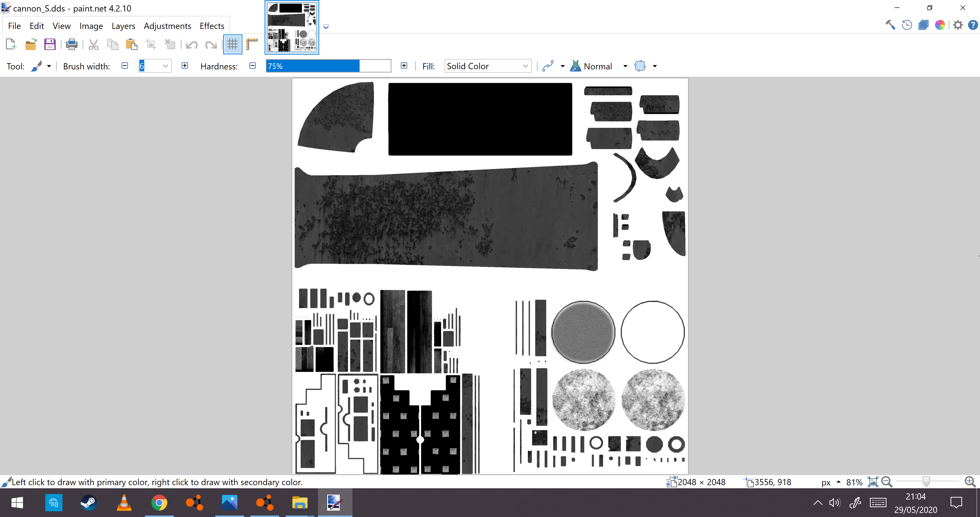Click the 81% zoom level field
This screenshot has width=980, height=517.
[854, 482]
